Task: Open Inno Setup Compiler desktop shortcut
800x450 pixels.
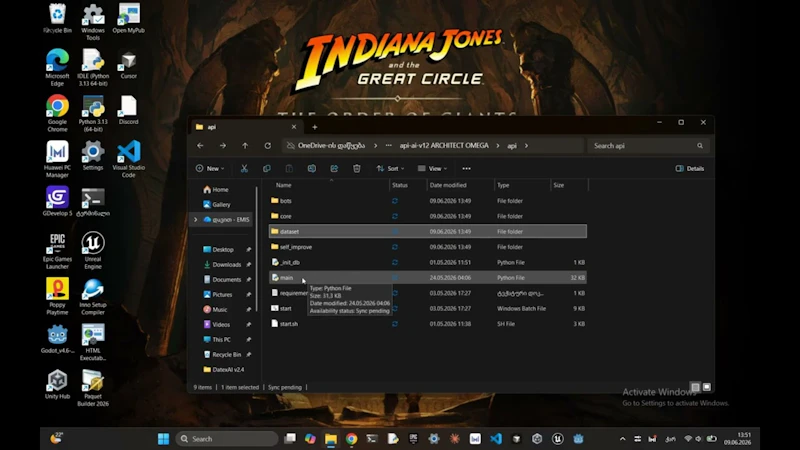Action: [x=93, y=296]
